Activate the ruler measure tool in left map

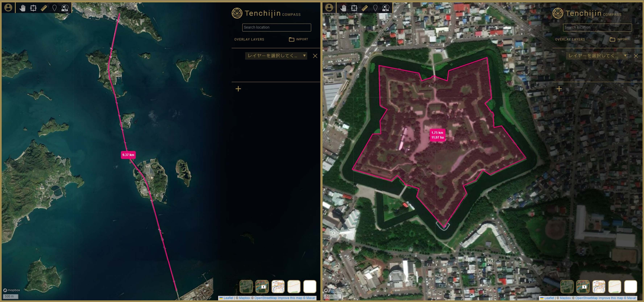point(44,8)
